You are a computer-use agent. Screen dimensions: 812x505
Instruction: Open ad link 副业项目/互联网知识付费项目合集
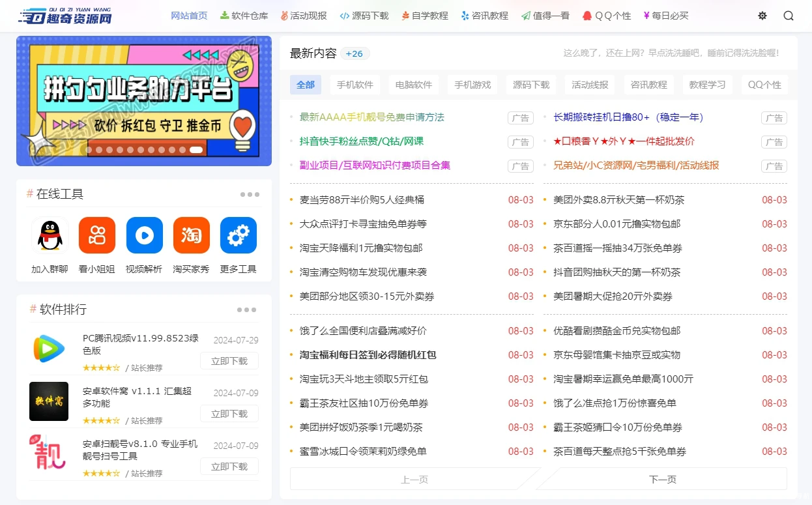pos(375,166)
